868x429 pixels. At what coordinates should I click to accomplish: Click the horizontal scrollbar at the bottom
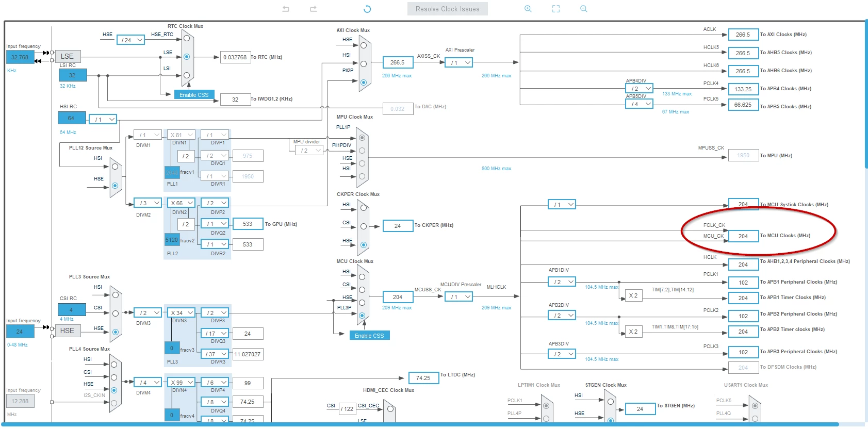pyautogui.click(x=423, y=424)
